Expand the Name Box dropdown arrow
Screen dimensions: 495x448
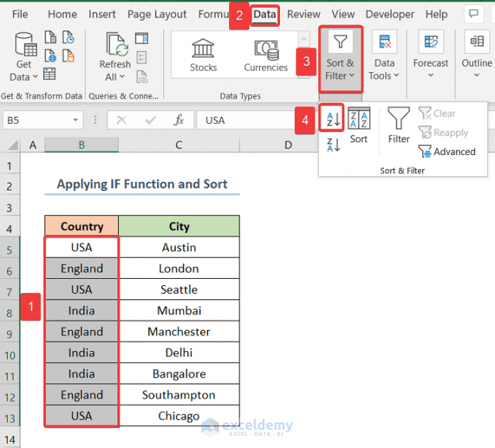[x=76, y=120]
